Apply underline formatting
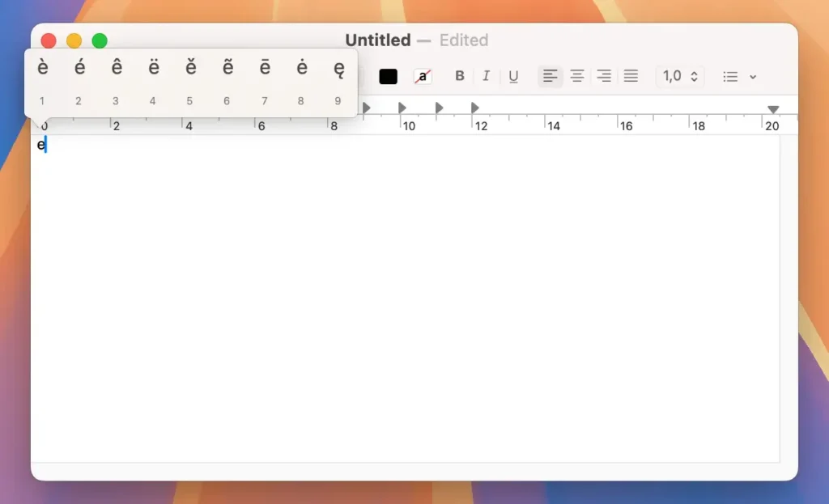The height and width of the screenshot is (504, 829). click(x=513, y=76)
